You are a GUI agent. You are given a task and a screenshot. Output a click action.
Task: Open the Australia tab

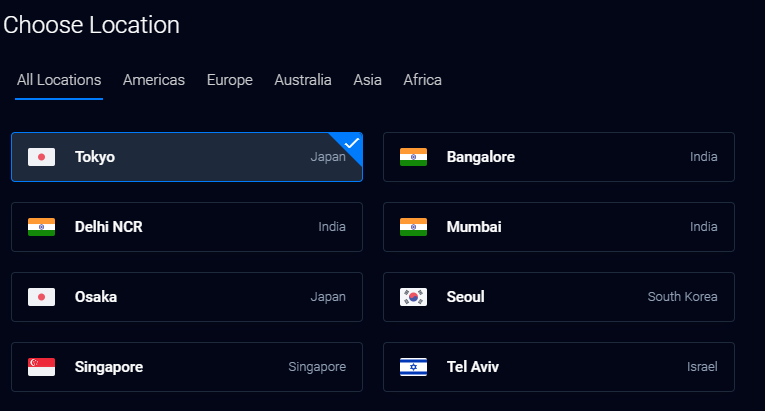point(303,80)
